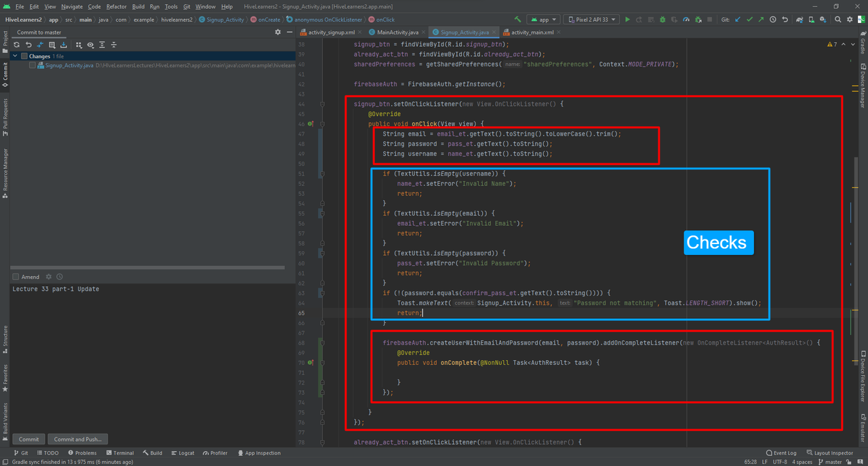
Task: Click the Commit and Push button
Action: (x=77, y=439)
